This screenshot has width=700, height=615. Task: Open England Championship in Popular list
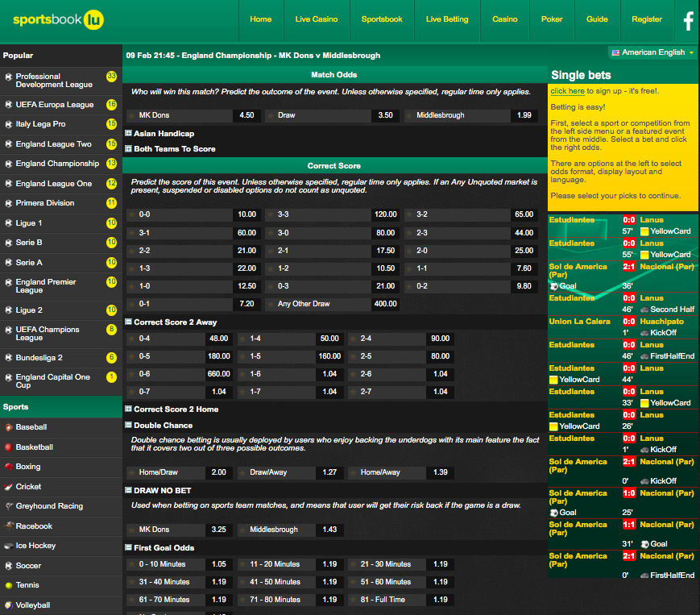point(56,164)
